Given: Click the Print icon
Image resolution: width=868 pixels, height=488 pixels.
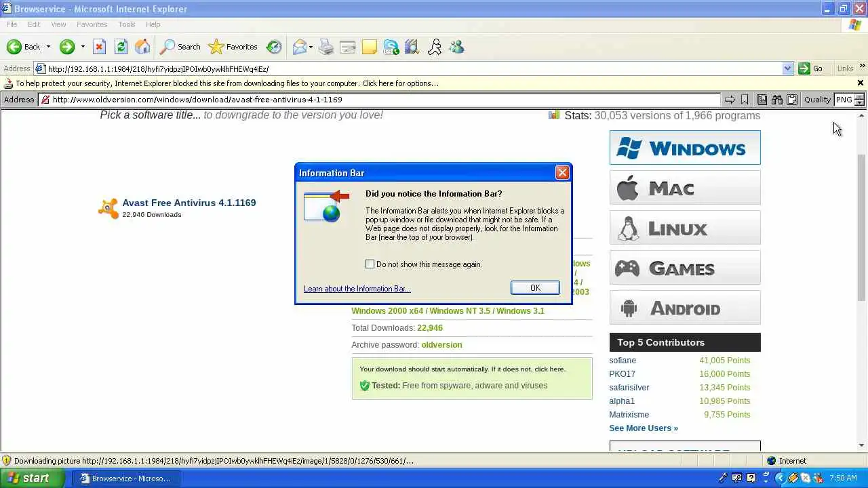Looking at the screenshot, I should pos(326,47).
